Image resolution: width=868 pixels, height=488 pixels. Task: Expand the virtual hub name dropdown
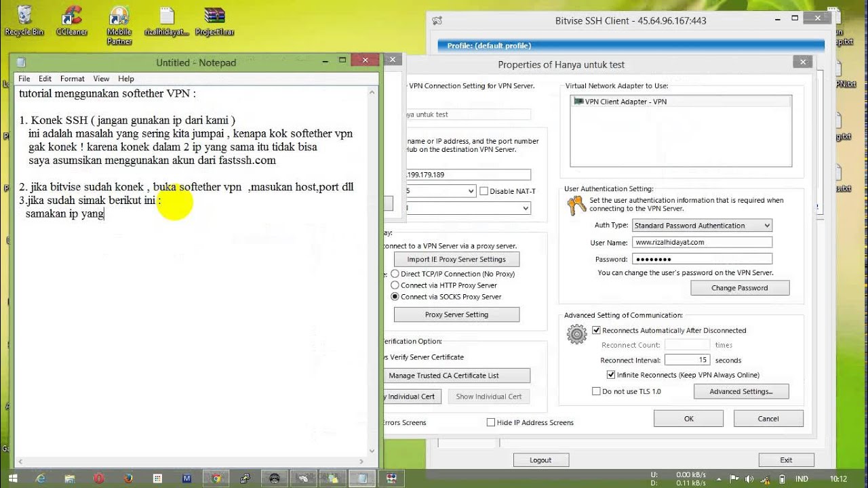tap(526, 209)
